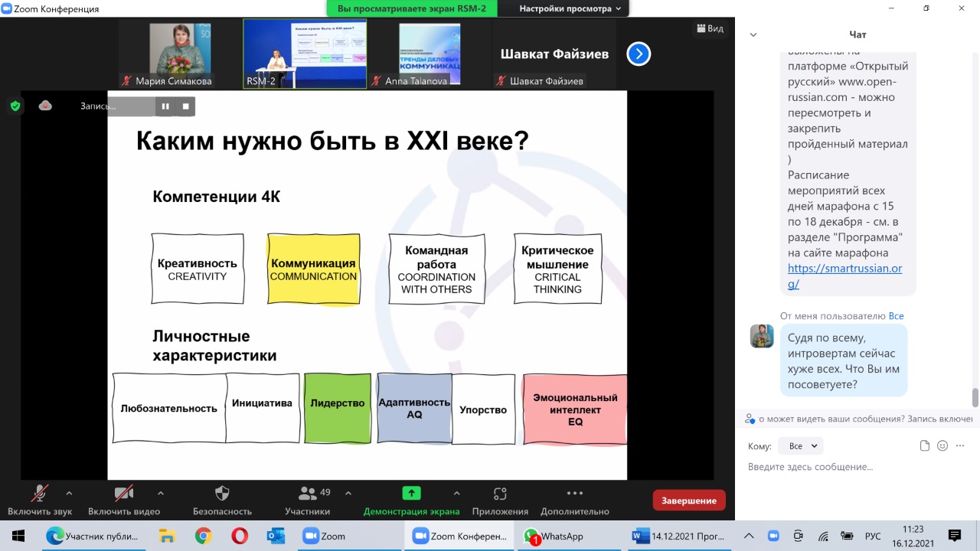This screenshot has width=980, height=551.
Task: Click the sender avatar in chat
Action: tap(762, 336)
